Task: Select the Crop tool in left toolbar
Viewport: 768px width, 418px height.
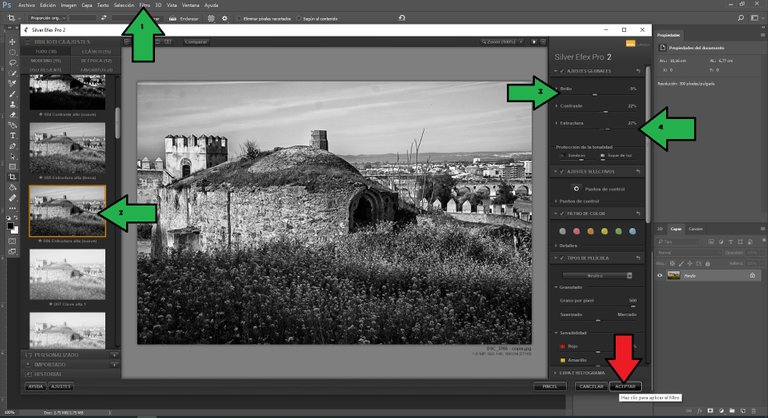Action: coord(12,177)
